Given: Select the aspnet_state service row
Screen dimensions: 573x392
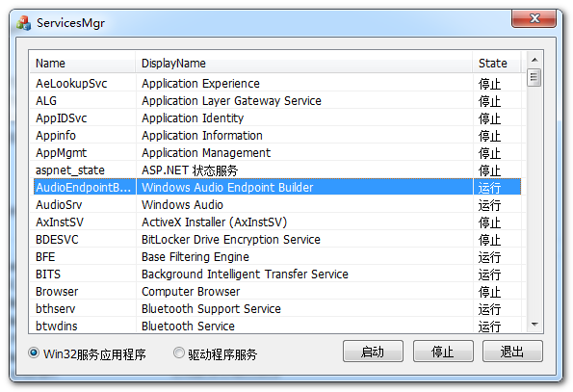Looking at the screenshot, I should [x=277, y=170].
